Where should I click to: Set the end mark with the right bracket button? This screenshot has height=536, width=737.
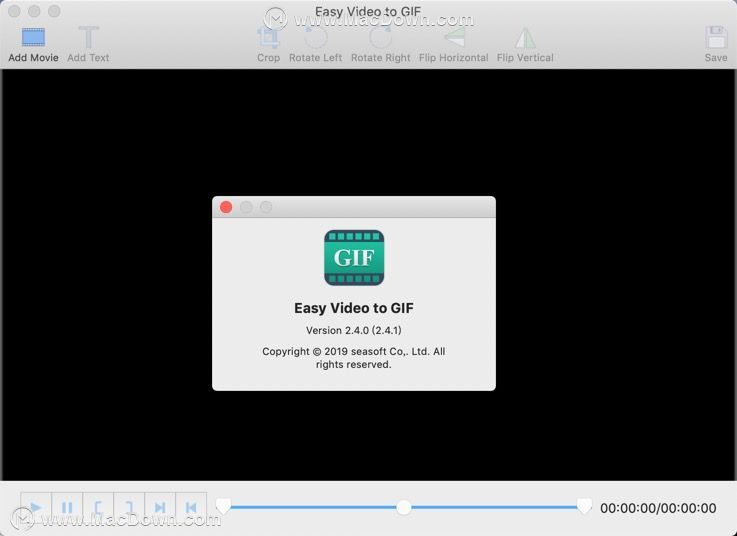tap(129, 507)
